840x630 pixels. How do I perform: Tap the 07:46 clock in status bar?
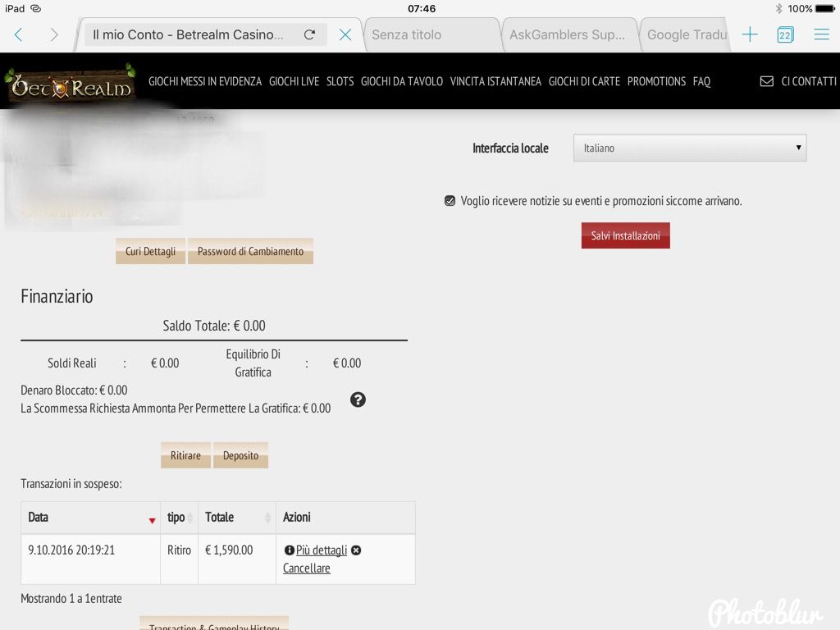coord(422,8)
